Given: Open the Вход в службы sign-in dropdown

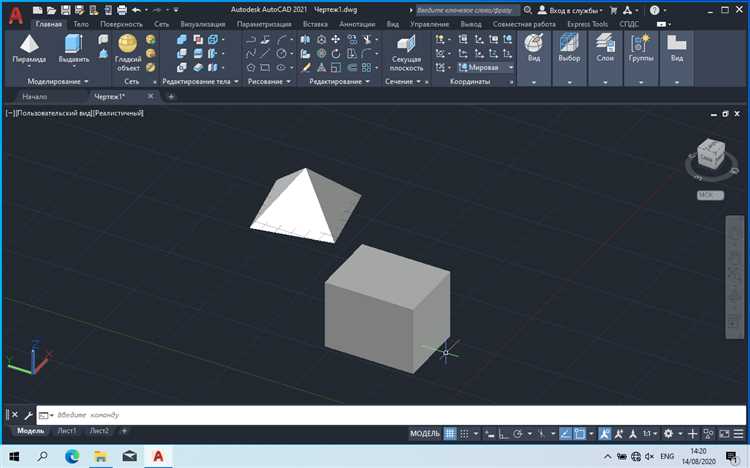Looking at the screenshot, I should click(571, 10).
